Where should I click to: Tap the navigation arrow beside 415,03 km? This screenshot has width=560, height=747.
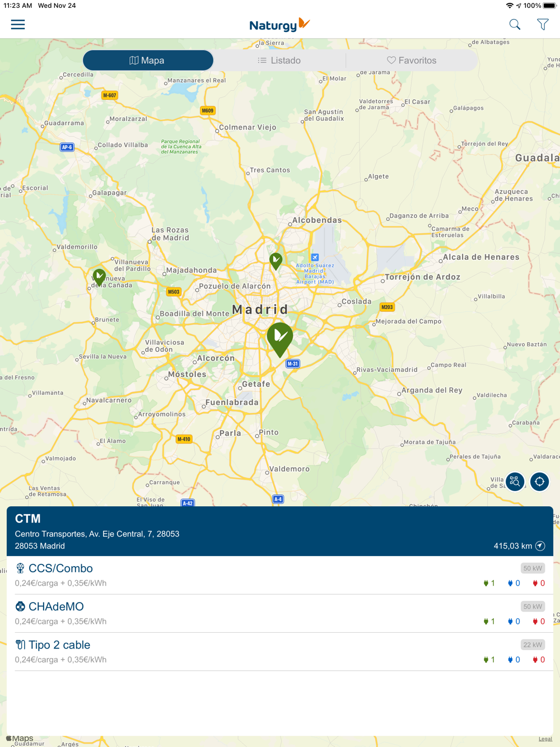coord(540,546)
